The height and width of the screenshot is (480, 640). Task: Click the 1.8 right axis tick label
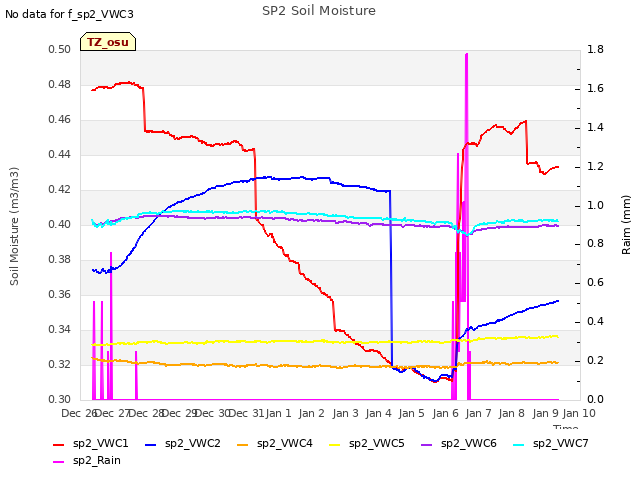(596, 50)
